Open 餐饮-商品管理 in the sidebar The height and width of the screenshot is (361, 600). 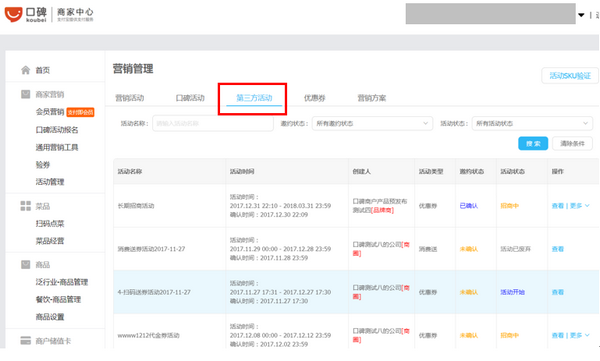(58, 299)
